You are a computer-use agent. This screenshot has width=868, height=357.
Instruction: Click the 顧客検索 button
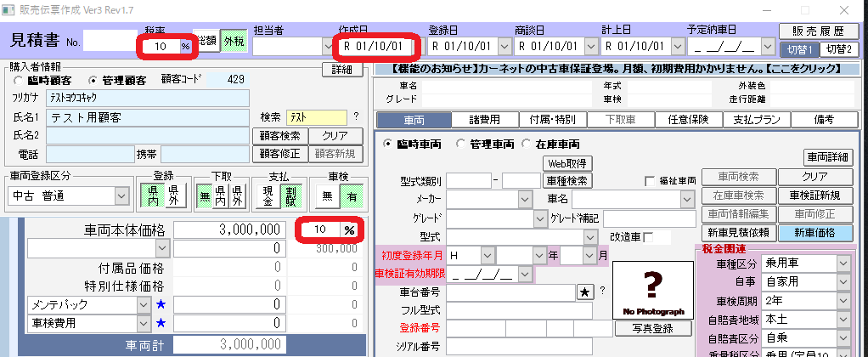[279, 136]
